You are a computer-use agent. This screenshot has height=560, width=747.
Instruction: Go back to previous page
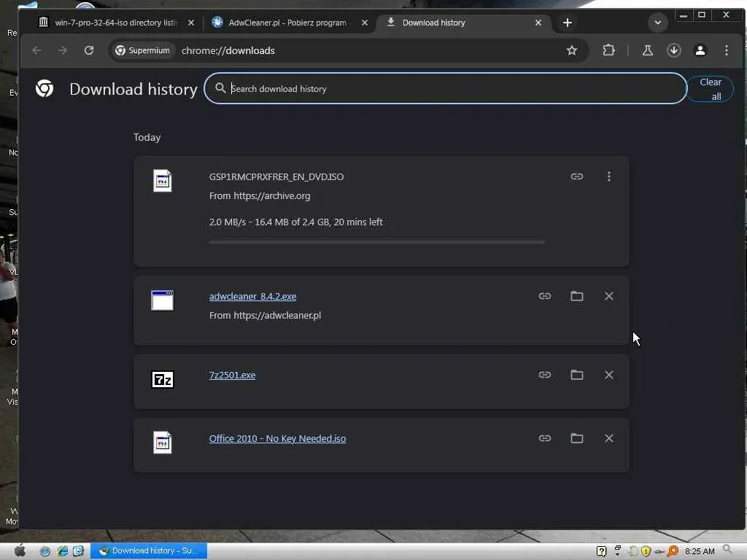pos(36,50)
